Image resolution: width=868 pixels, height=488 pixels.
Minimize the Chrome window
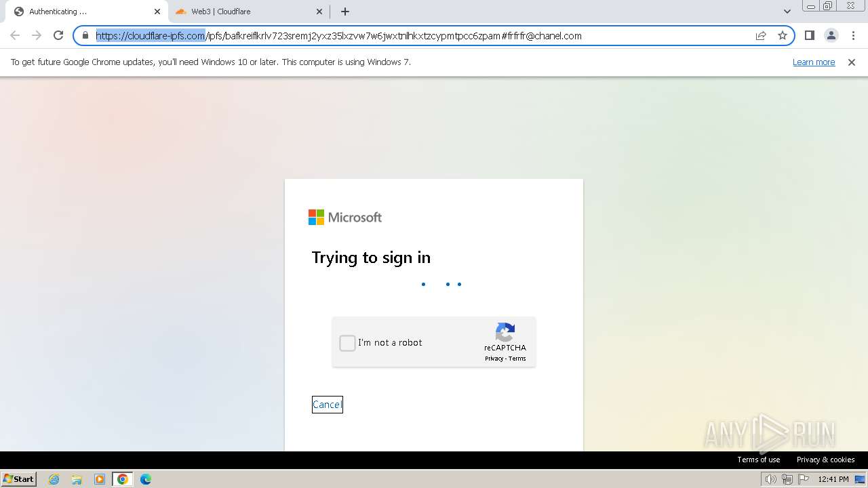pyautogui.click(x=810, y=6)
